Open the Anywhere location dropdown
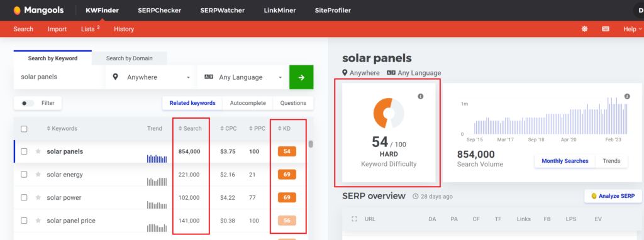This screenshot has width=644, height=240. click(x=151, y=77)
